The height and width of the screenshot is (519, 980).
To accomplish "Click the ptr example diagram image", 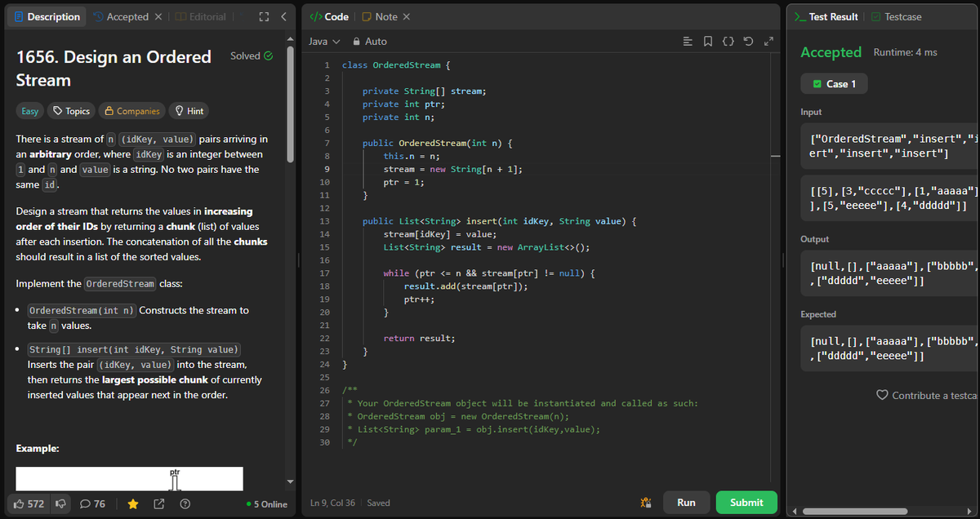I will tap(130, 479).
